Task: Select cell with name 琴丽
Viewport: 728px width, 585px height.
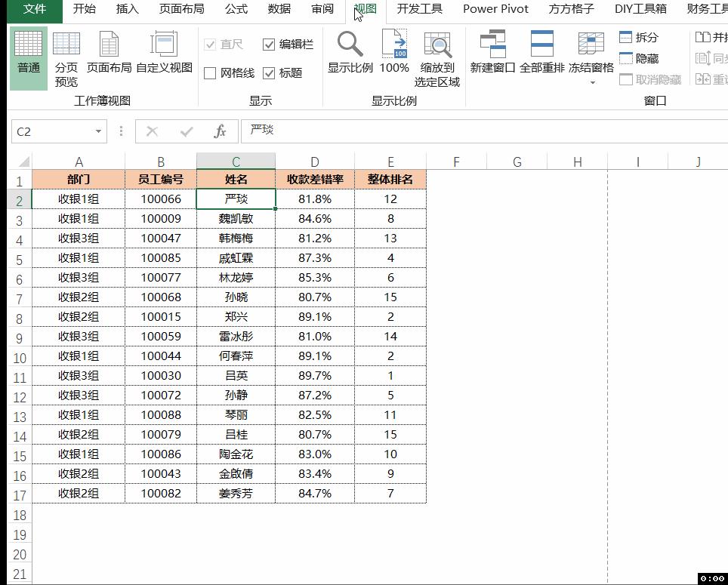Action: (x=236, y=414)
